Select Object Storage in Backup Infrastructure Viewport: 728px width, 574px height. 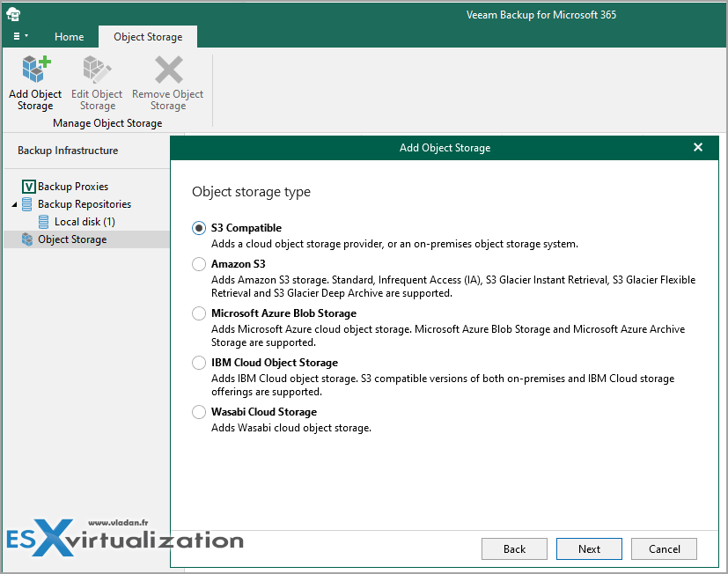[x=72, y=239]
